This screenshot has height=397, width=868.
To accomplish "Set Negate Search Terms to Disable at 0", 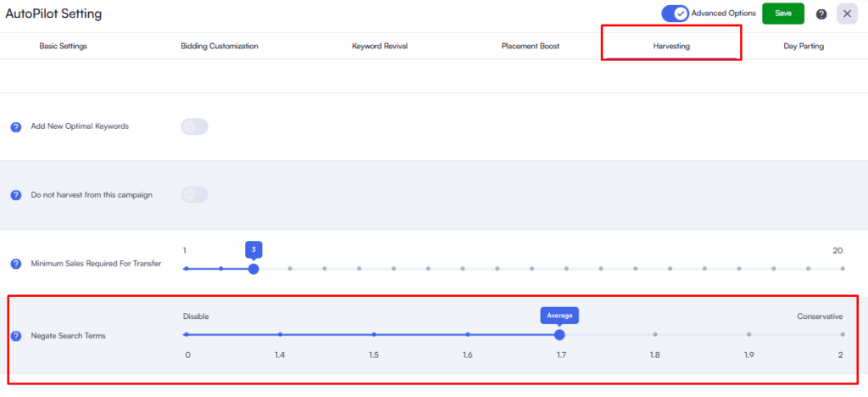I will click(x=186, y=334).
